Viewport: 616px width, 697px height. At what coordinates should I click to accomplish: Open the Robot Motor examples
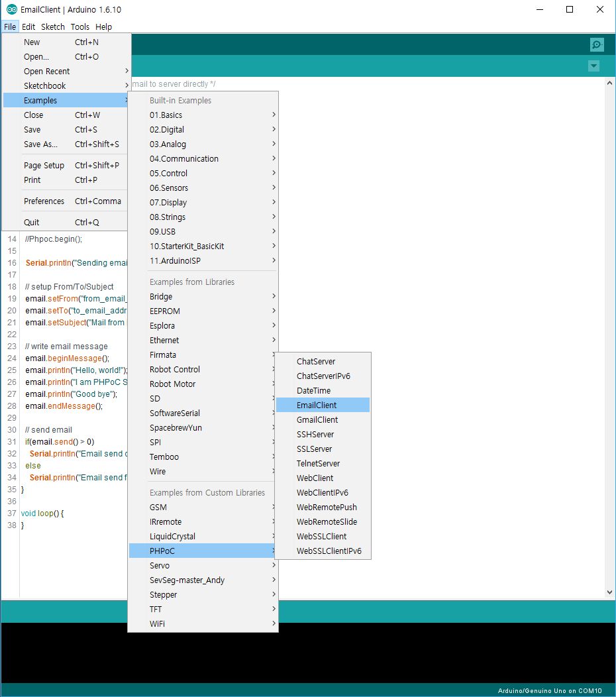pyautogui.click(x=203, y=384)
